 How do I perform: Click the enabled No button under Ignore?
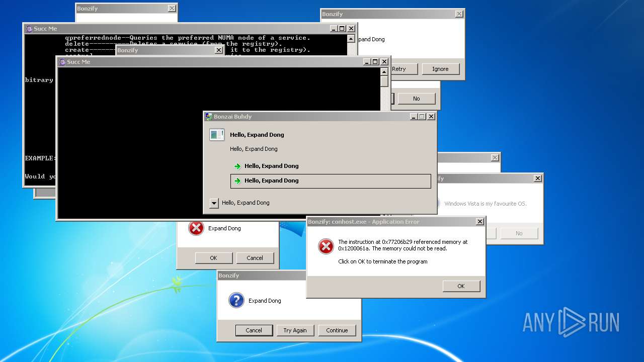point(417,99)
